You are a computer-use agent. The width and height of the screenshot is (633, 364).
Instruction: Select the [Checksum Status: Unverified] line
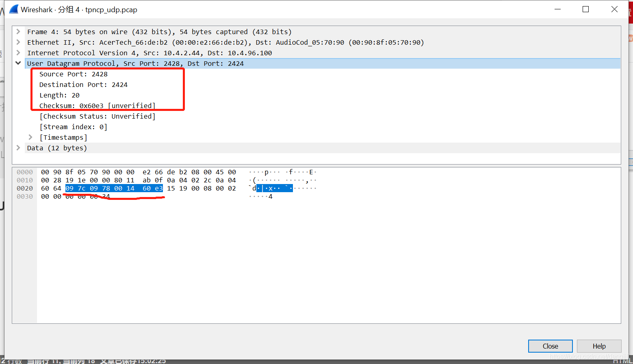(98, 116)
